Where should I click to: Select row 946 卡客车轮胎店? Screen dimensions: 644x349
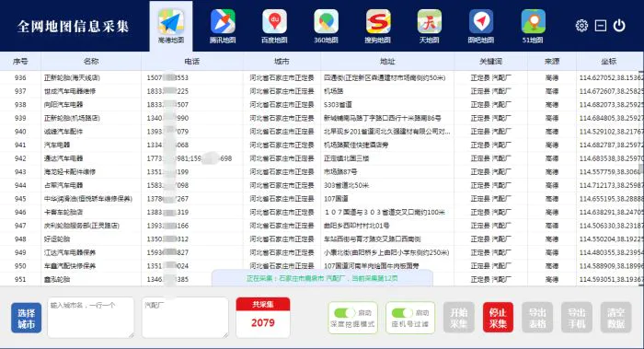pos(322,212)
